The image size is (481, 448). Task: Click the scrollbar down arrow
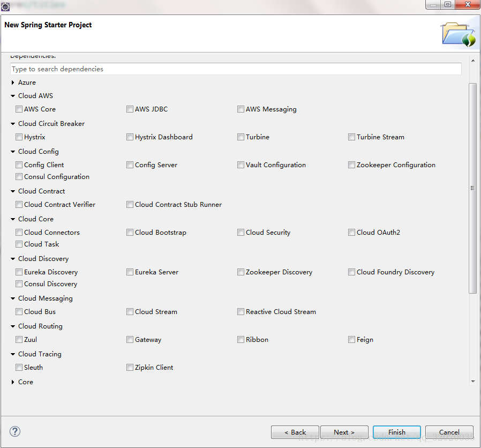tap(473, 382)
